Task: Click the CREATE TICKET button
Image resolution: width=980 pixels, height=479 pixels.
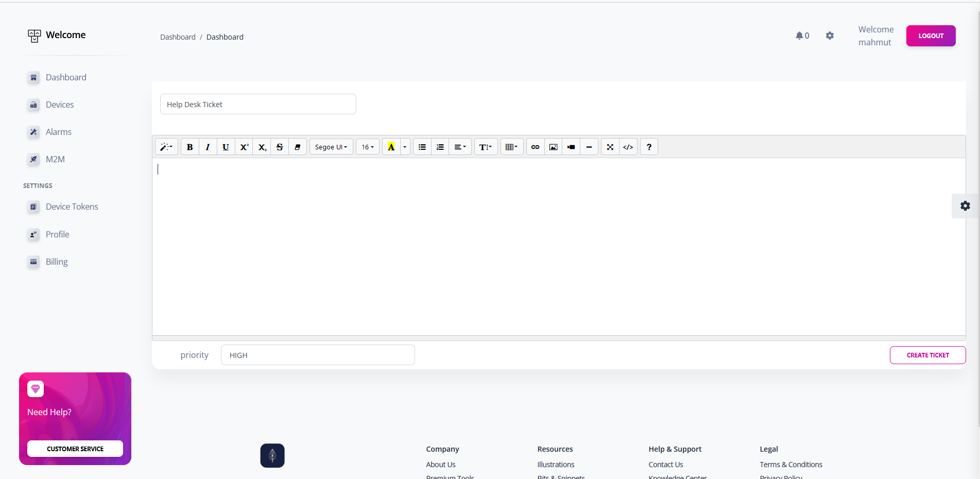Action: click(927, 355)
